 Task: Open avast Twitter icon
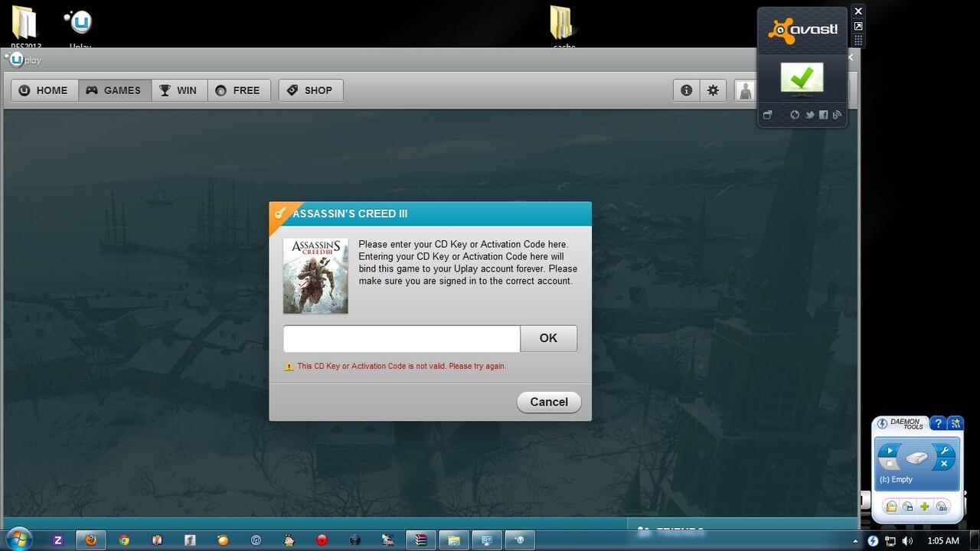pos(809,115)
